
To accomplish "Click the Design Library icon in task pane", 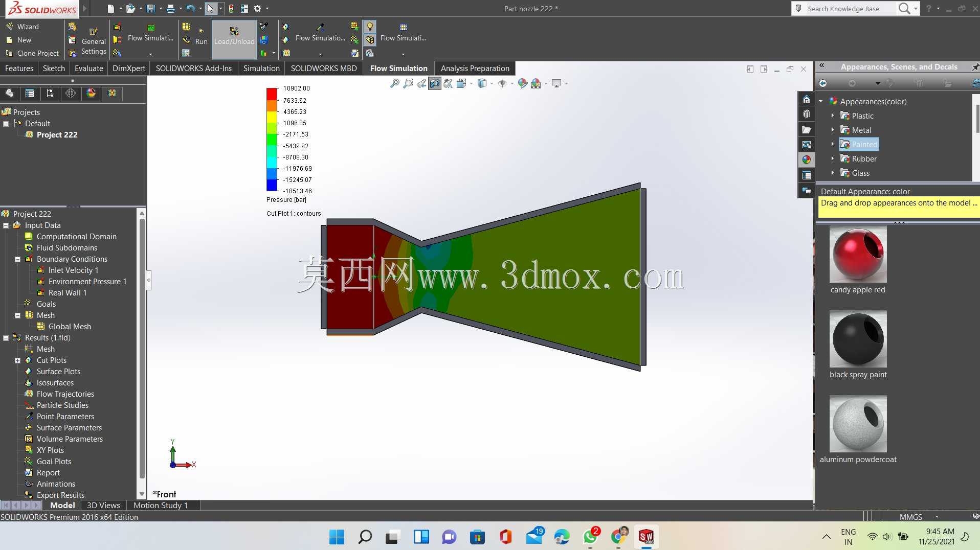I will pos(806,114).
